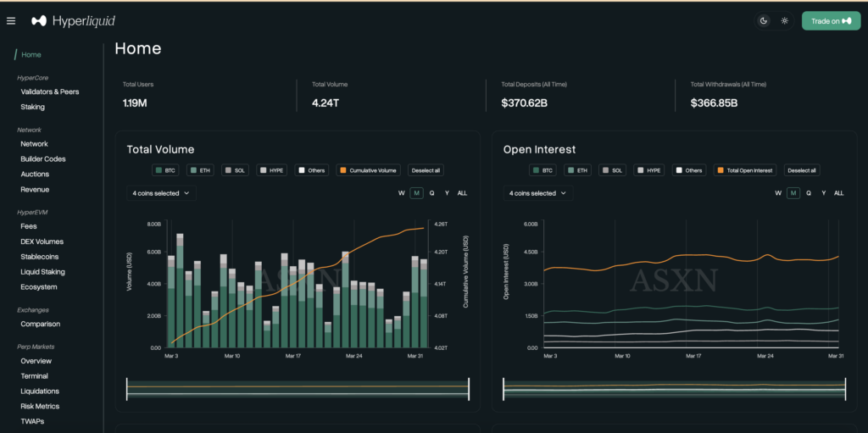Click Deselect all in Open Interest chart
Image resolution: width=868 pixels, height=433 pixels.
(x=803, y=170)
